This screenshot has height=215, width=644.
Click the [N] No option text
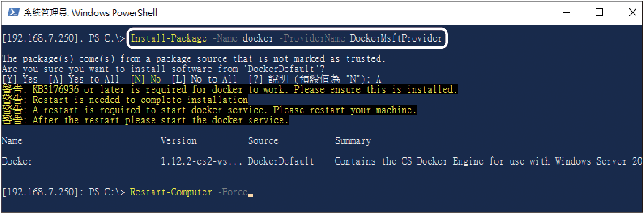pyautogui.click(x=146, y=79)
